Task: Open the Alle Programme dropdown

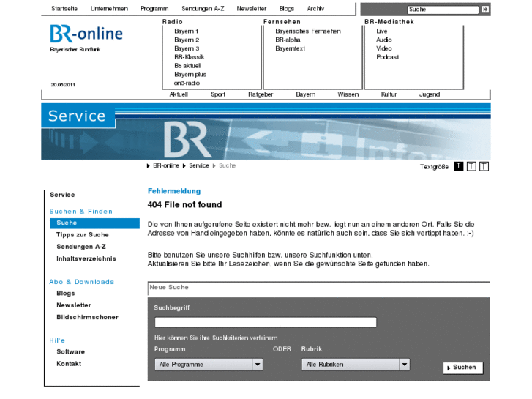Action: (209, 365)
